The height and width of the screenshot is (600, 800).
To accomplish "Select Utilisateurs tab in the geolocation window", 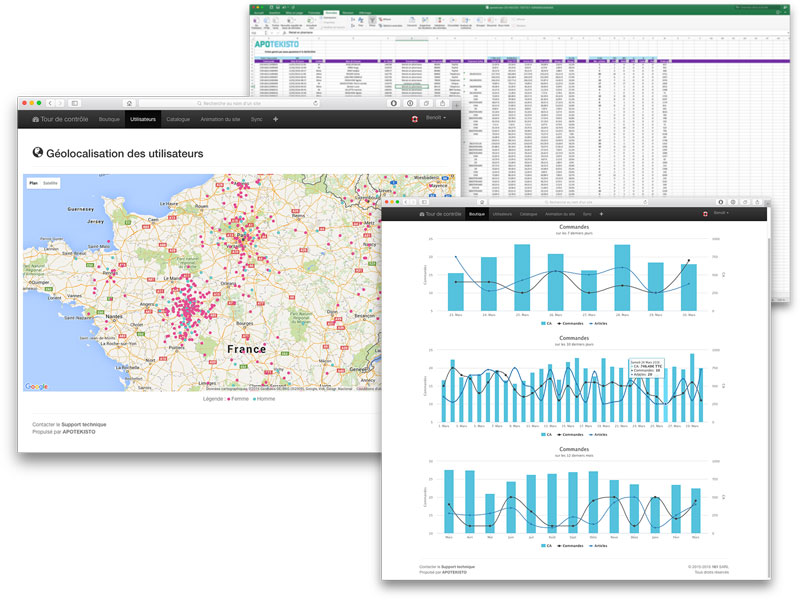I will [x=143, y=119].
